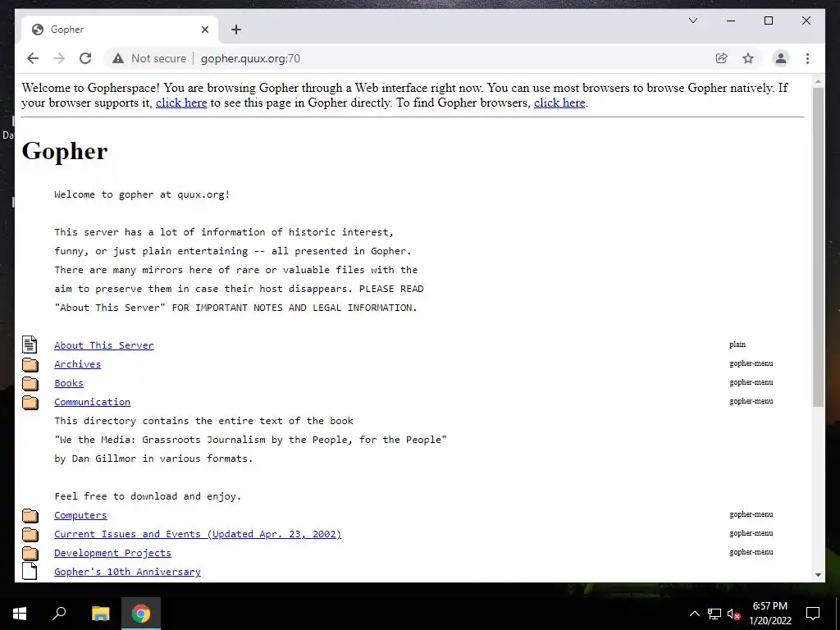The image size is (840, 630).
Task: Open the About This Server link
Action: coord(104,345)
